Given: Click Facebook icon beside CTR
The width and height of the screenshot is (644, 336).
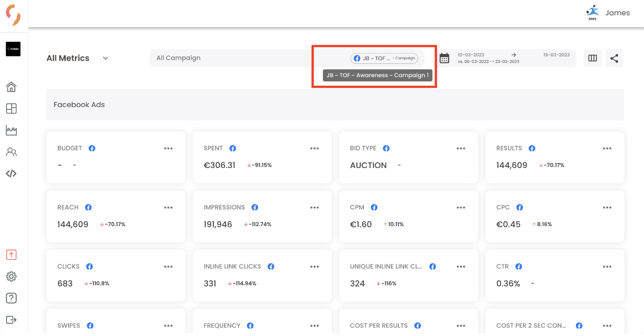Looking at the screenshot, I should (x=519, y=267).
